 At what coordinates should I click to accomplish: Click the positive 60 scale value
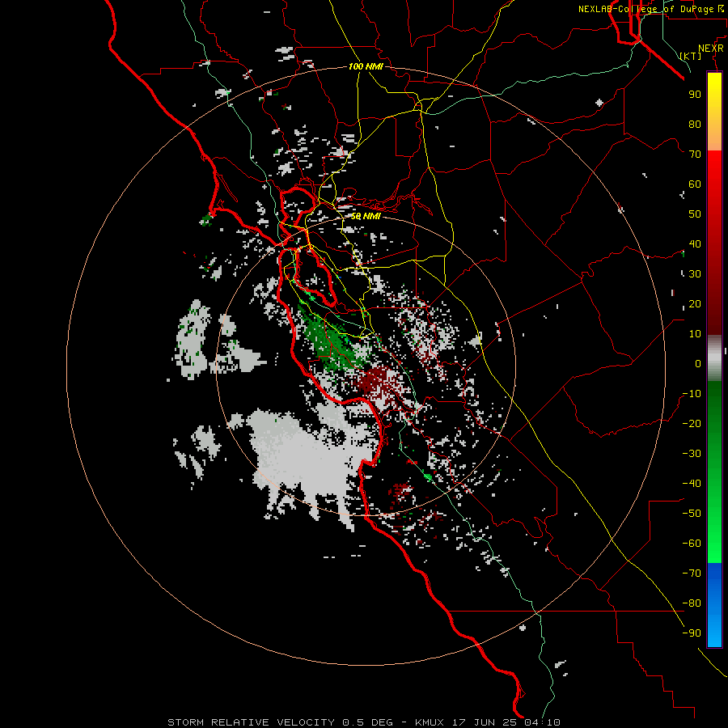(x=695, y=184)
